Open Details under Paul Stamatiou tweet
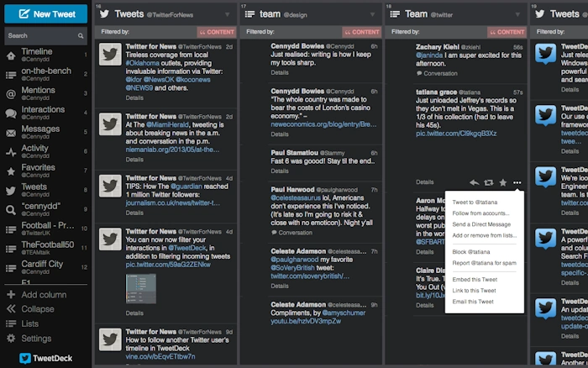The width and height of the screenshot is (588, 368). pos(280,171)
